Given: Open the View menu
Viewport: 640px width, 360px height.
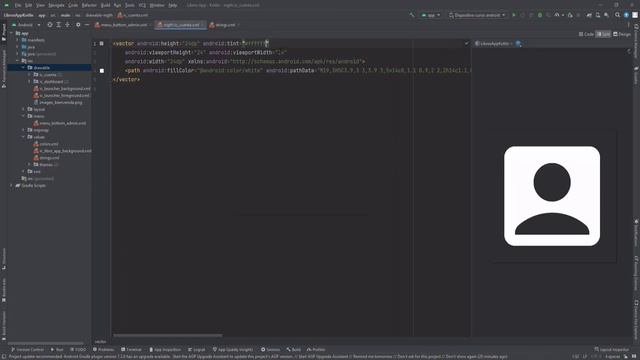Looking at the screenshot, I should coord(40,5).
